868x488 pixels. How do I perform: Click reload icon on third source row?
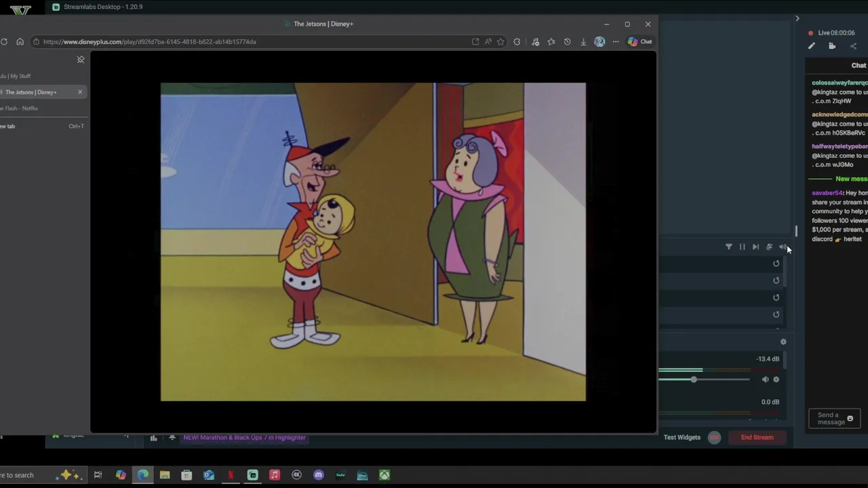[776, 298]
